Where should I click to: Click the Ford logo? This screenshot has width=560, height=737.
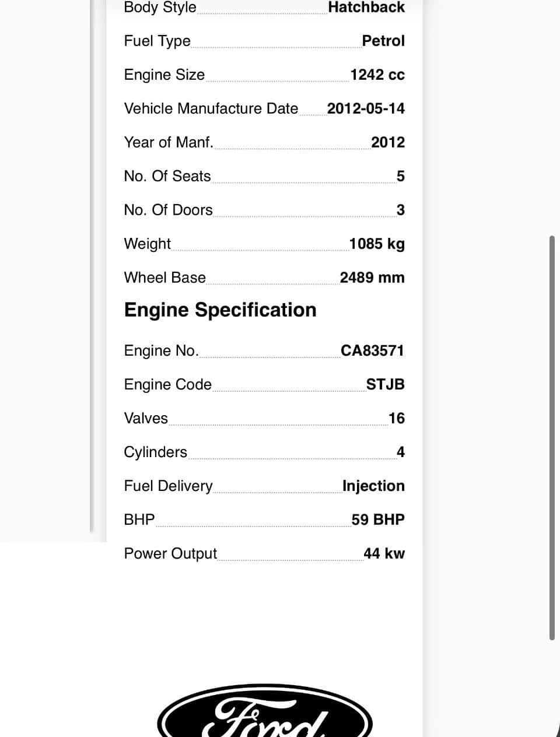click(x=264, y=711)
